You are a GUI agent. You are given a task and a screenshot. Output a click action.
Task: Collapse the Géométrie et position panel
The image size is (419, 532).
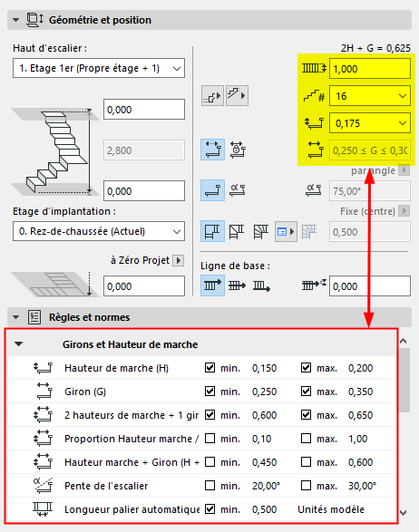coord(16,20)
